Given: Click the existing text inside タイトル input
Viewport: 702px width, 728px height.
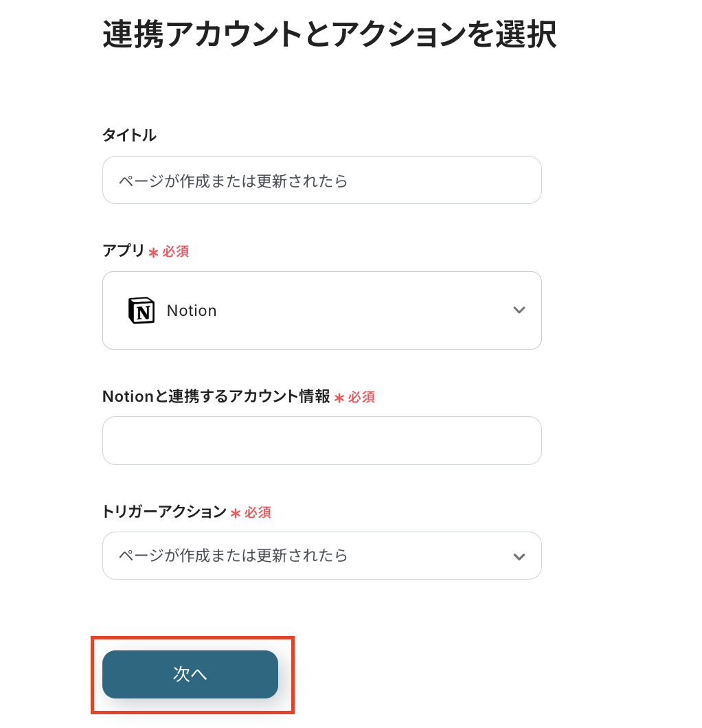Looking at the screenshot, I should [x=234, y=181].
